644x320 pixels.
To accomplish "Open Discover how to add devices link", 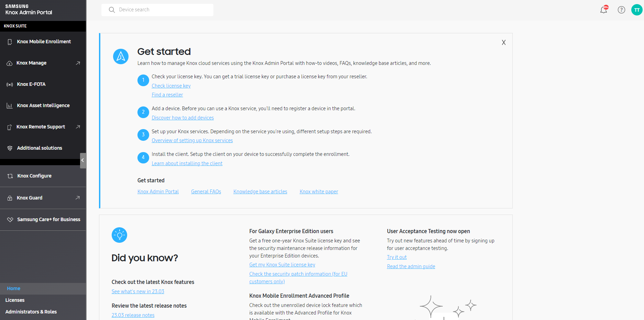I will point(183,118).
